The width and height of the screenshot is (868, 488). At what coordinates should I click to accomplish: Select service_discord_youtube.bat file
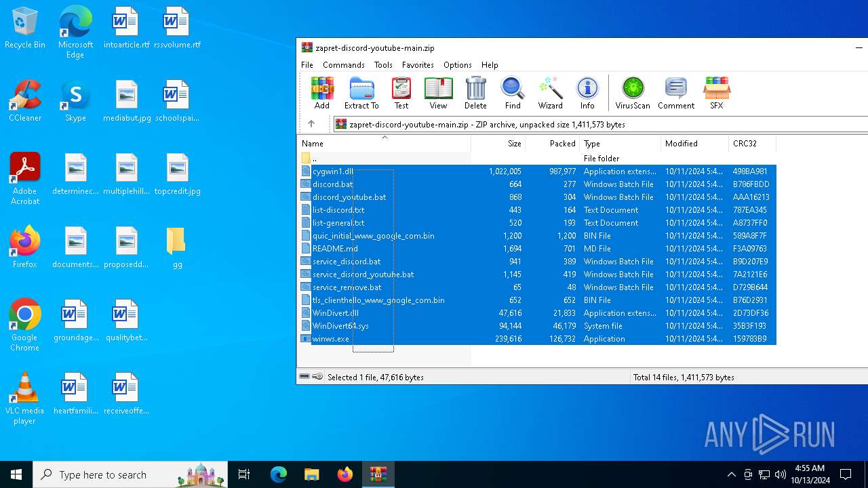(537, 274)
